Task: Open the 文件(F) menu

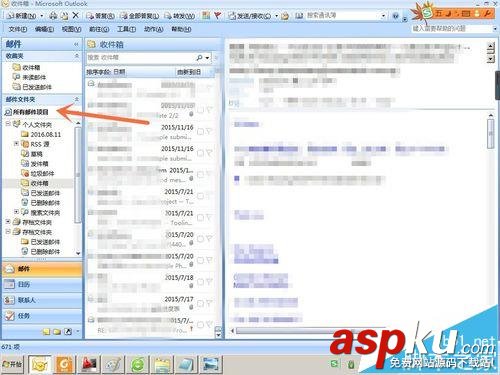Action: click(18, 29)
